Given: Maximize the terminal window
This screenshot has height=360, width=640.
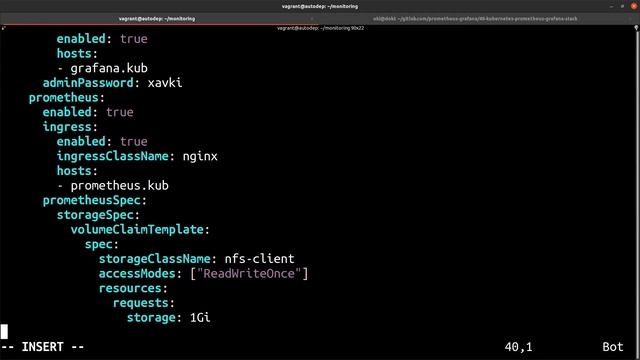Looking at the screenshot, I should [x=622, y=6].
